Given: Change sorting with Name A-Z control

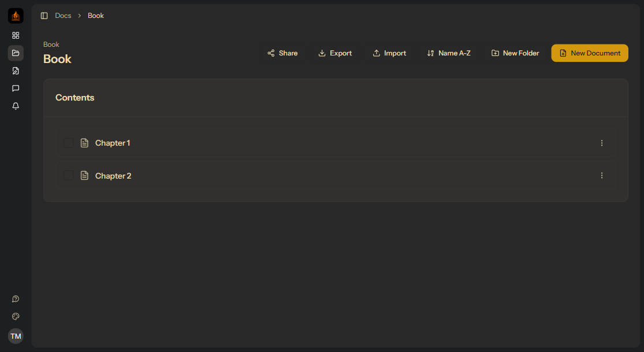Looking at the screenshot, I should pyautogui.click(x=449, y=53).
